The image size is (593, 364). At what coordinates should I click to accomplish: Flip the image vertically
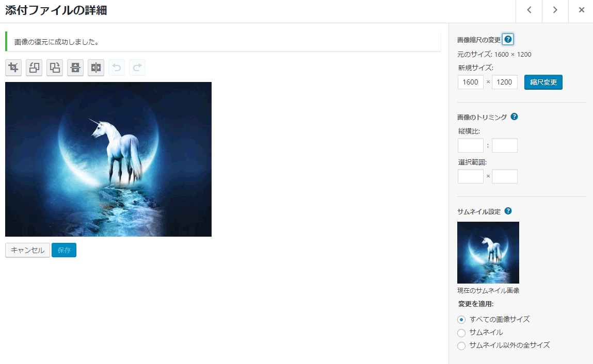(x=75, y=68)
